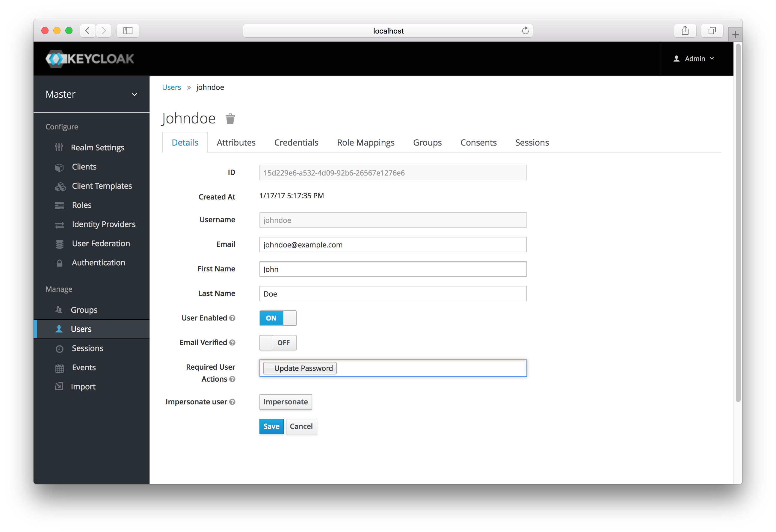Click the Roles icon in sidebar
This screenshot has width=776, height=532.
tap(60, 205)
